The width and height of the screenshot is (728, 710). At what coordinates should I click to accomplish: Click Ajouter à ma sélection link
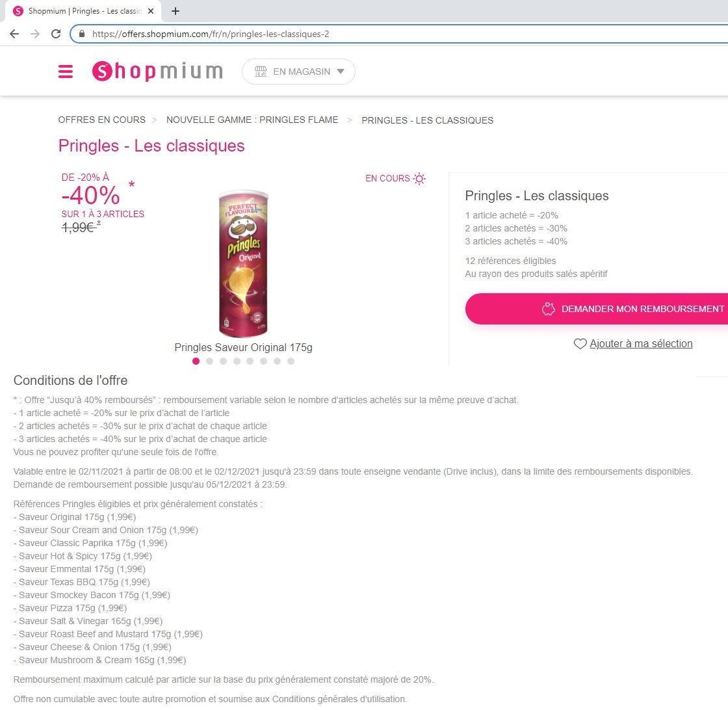tap(641, 344)
